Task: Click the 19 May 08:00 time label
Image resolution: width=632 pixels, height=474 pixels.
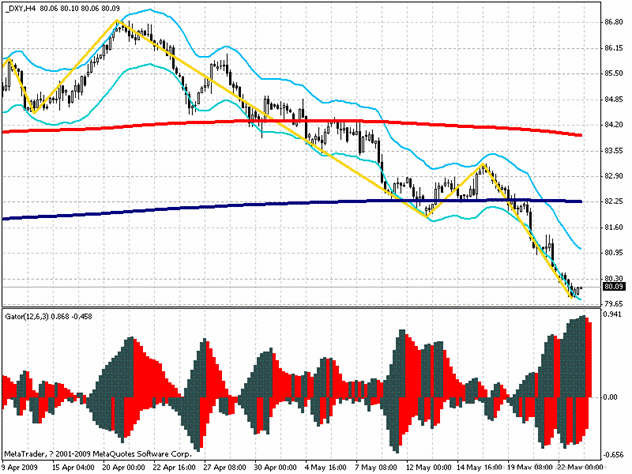Action: pyautogui.click(x=529, y=468)
